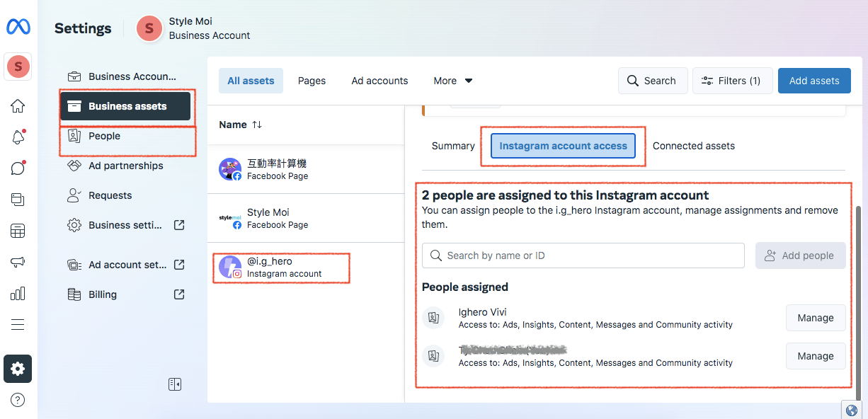Click the Add assets button
This screenshot has height=419, width=868.
pos(814,81)
